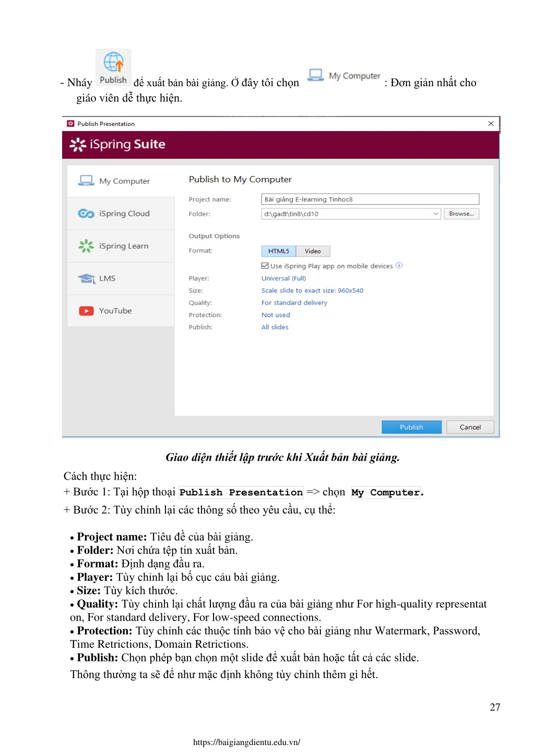534x756 pixels.
Task: Expand the Folder path dropdown arrow
Action: pyautogui.click(x=436, y=214)
